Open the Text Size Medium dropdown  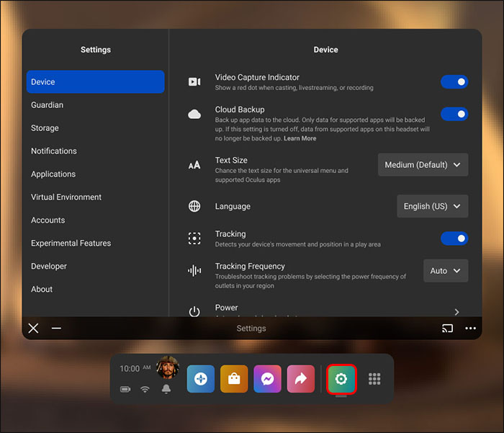pyautogui.click(x=423, y=165)
